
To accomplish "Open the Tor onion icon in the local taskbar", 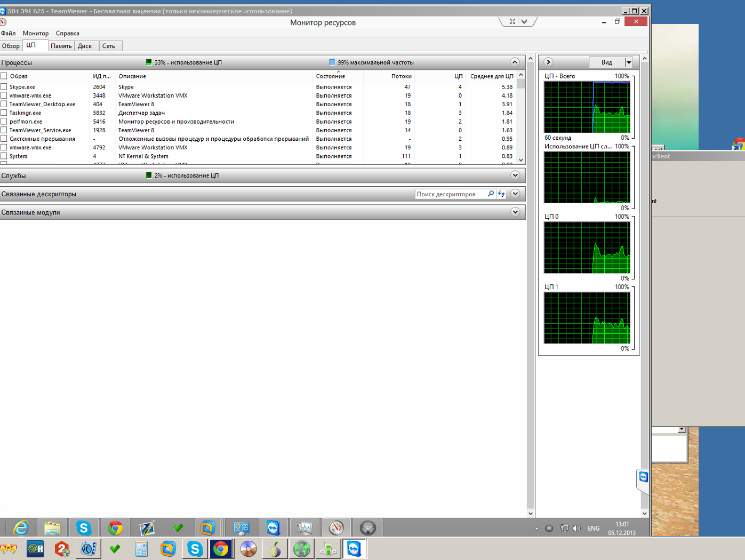I will (x=275, y=548).
